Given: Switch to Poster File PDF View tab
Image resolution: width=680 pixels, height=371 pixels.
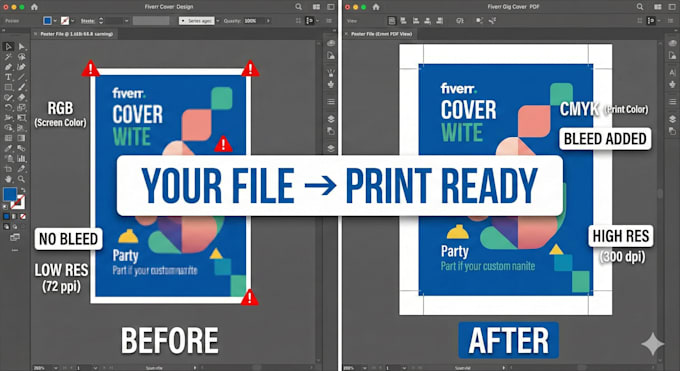Looking at the screenshot, I should pyautogui.click(x=382, y=34).
